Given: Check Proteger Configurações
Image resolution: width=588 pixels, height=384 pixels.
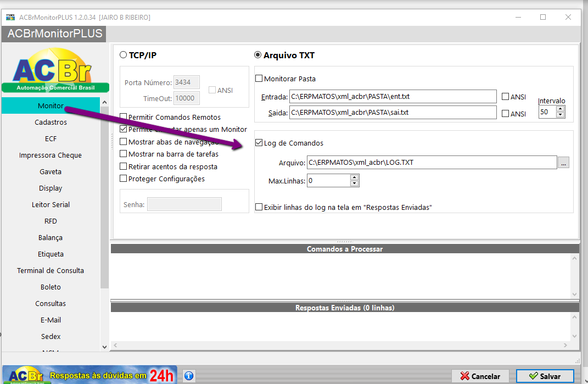Looking at the screenshot, I should [123, 179].
